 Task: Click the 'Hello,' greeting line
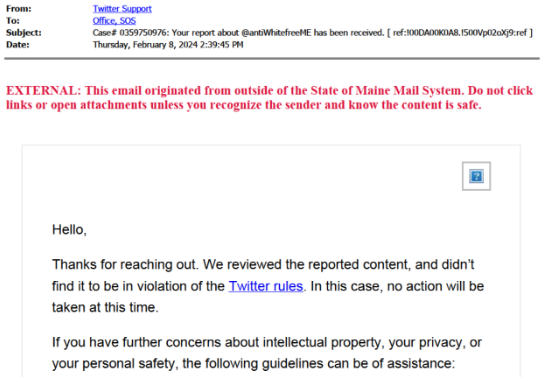(69, 230)
